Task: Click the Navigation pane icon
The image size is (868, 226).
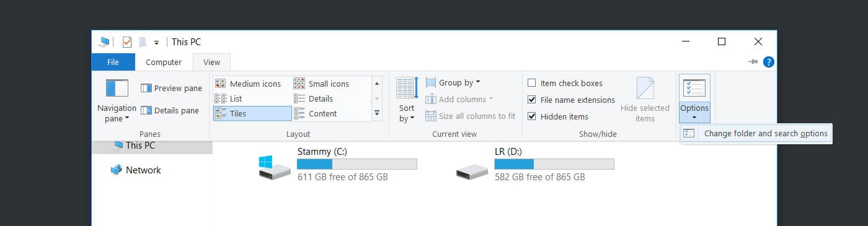Action: click(x=117, y=89)
